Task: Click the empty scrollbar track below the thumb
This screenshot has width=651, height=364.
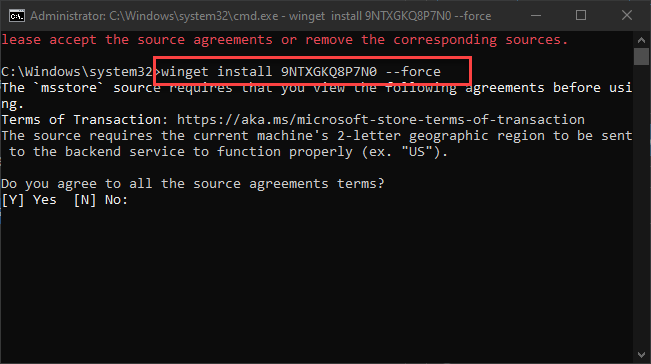Action: click(641, 206)
